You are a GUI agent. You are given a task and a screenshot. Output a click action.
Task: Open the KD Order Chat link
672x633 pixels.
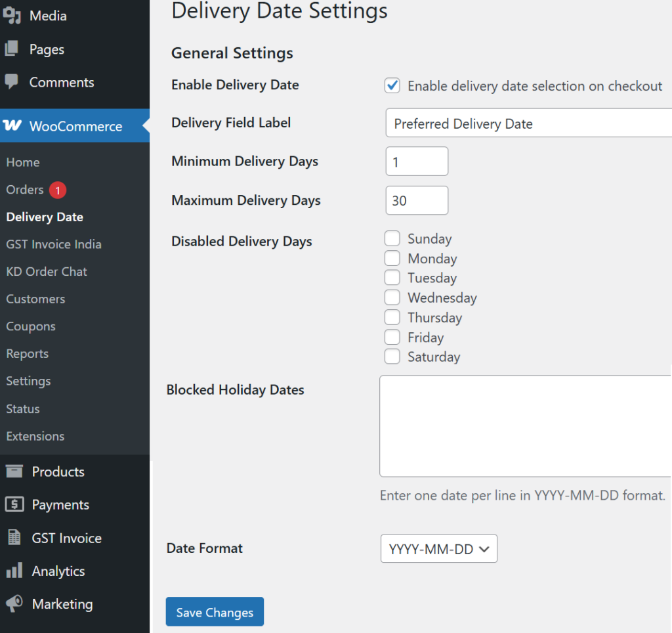(x=47, y=271)
